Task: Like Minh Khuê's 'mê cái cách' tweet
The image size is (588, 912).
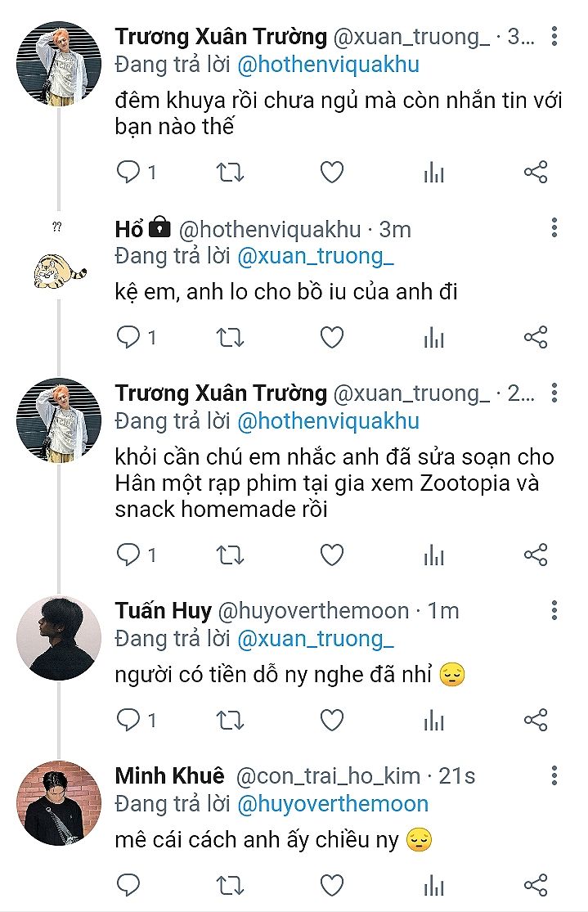Action: 331,884
